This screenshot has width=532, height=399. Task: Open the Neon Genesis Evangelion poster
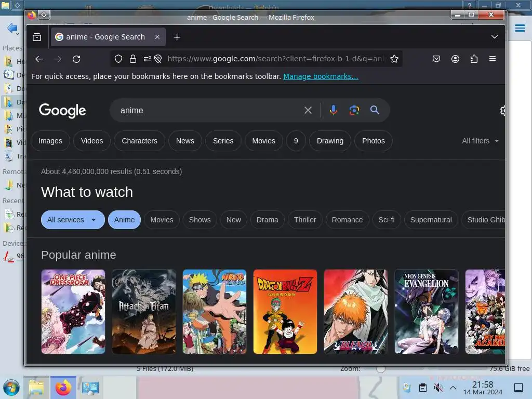427,312
